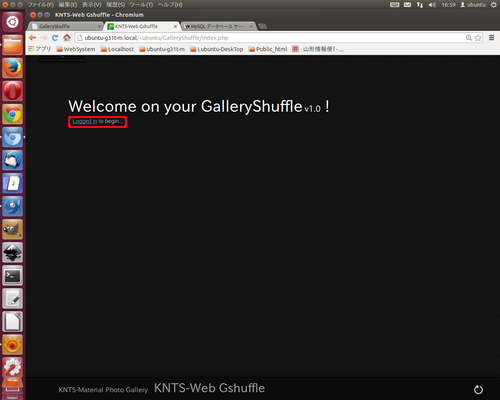Open the sound volume indicator
The height and width of the screenshot is (400, 500).
coord(432,5)
